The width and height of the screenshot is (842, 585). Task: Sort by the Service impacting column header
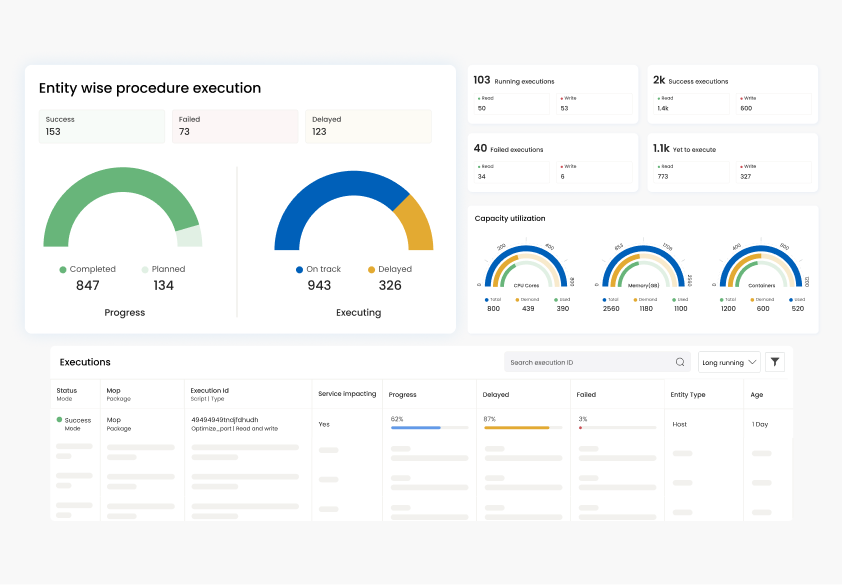pyautogui.click(x=347, y=394)
